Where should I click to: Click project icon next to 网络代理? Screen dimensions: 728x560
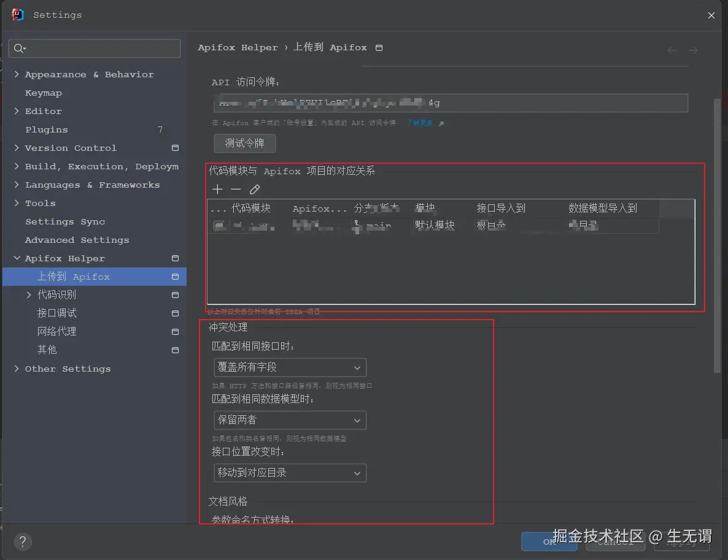[x=175, y=332]
